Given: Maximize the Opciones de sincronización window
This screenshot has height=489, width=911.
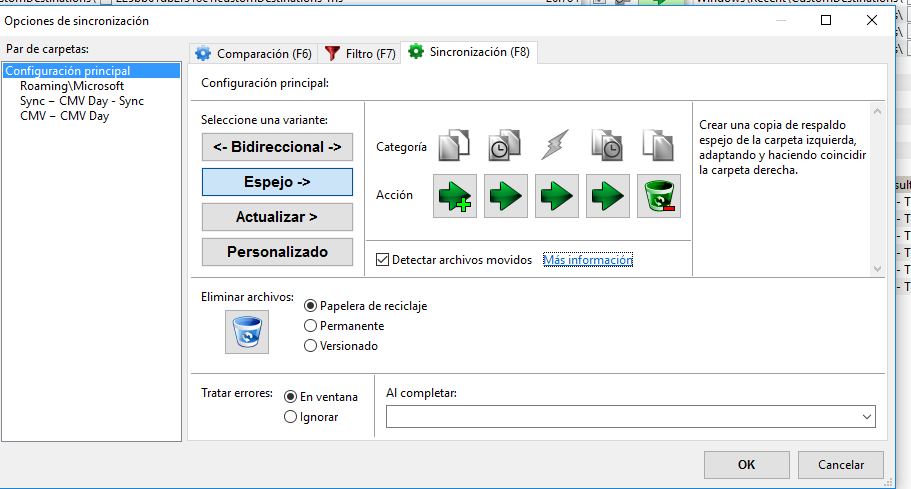Looking at the screenshot, I should tap(826, 20).
